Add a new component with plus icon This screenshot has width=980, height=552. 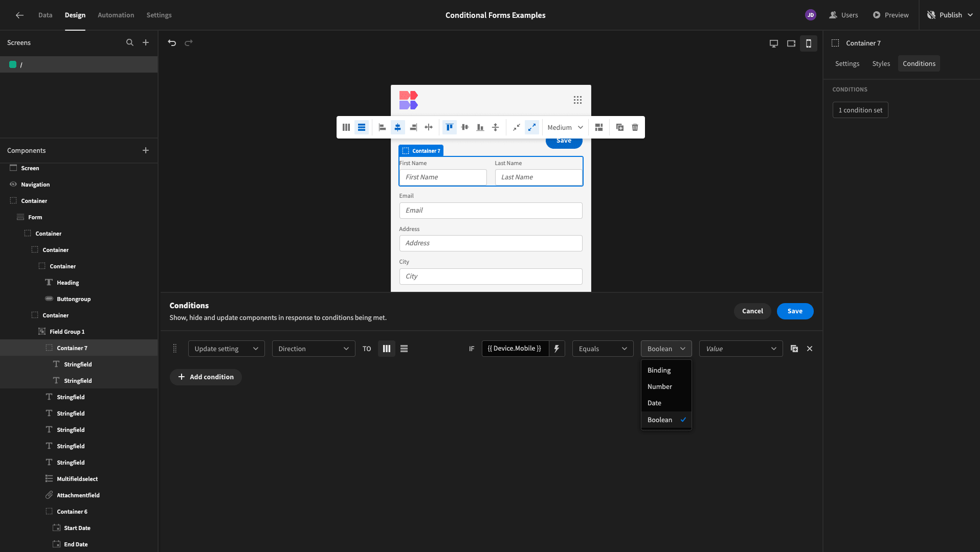(x=146, y=150)
